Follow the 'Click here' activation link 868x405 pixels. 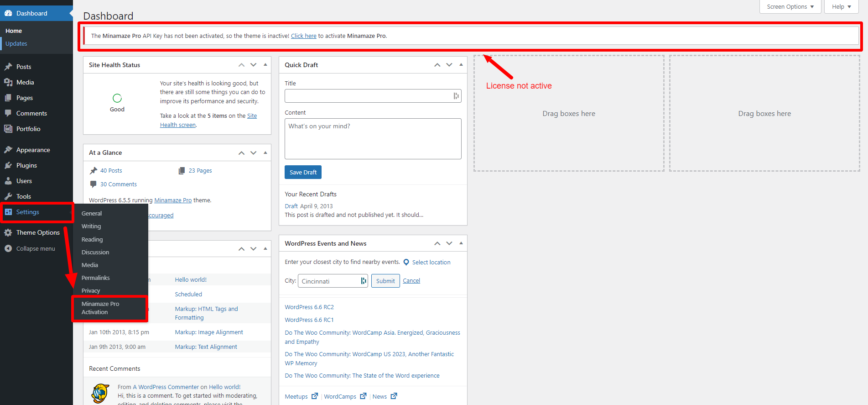[x=304, y=36]
